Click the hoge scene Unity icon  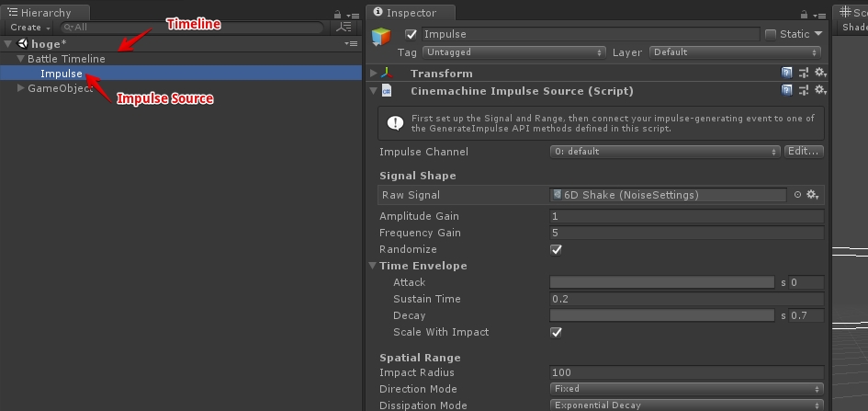pyautogui.click(x=23, y=43)
